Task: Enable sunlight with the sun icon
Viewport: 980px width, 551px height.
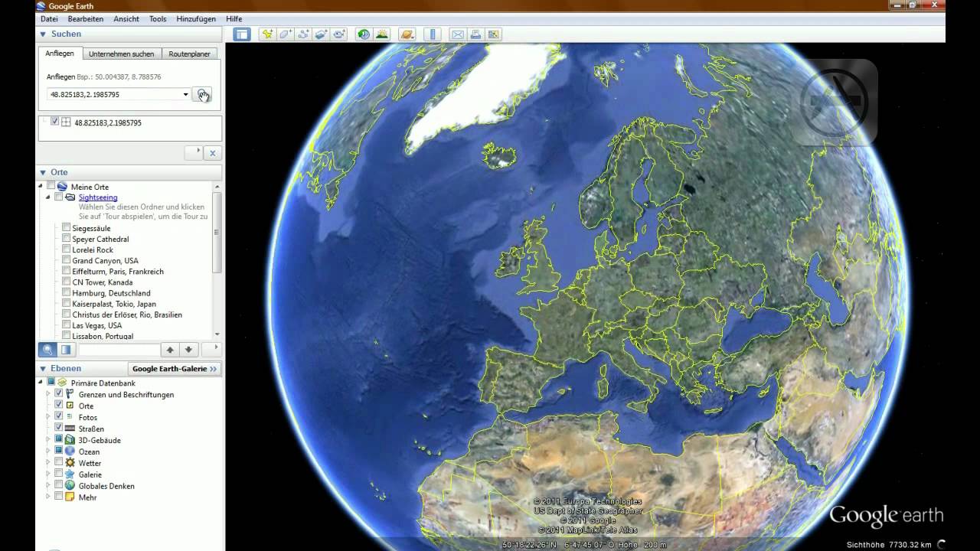Action: point(382,34)
